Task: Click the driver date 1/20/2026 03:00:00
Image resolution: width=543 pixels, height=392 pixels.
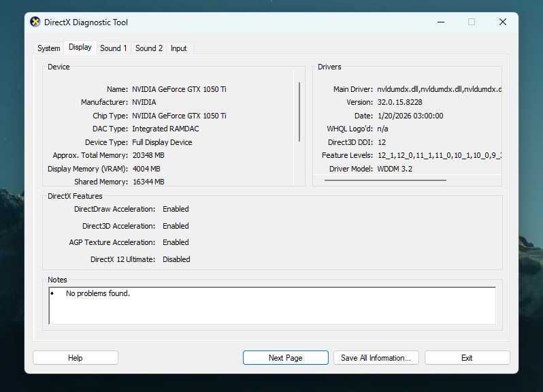Action: click(x=410, y=116)
